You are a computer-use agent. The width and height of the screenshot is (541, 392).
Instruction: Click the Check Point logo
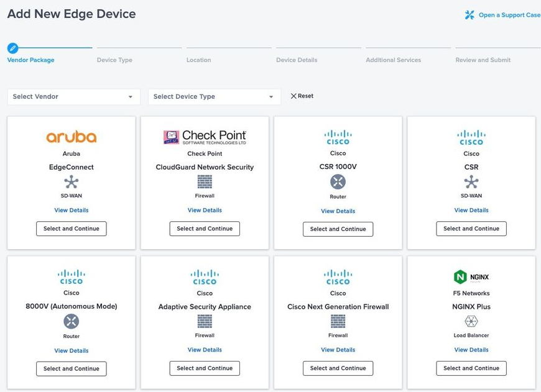tap(205, 137)
